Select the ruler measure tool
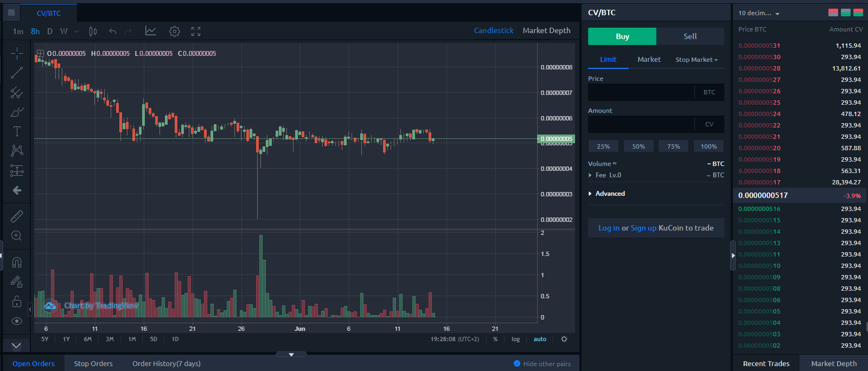868x371 pixels. (17, 216)
